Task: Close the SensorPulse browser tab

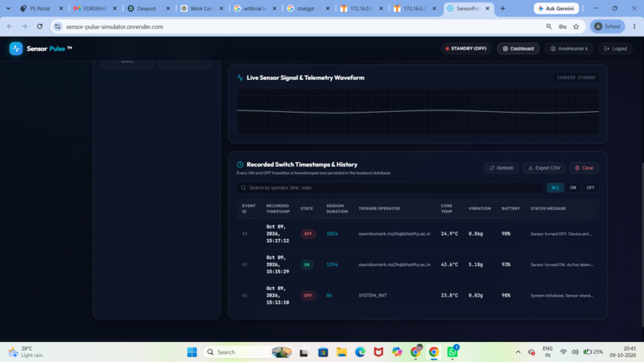Action: [x=487, y=8]
